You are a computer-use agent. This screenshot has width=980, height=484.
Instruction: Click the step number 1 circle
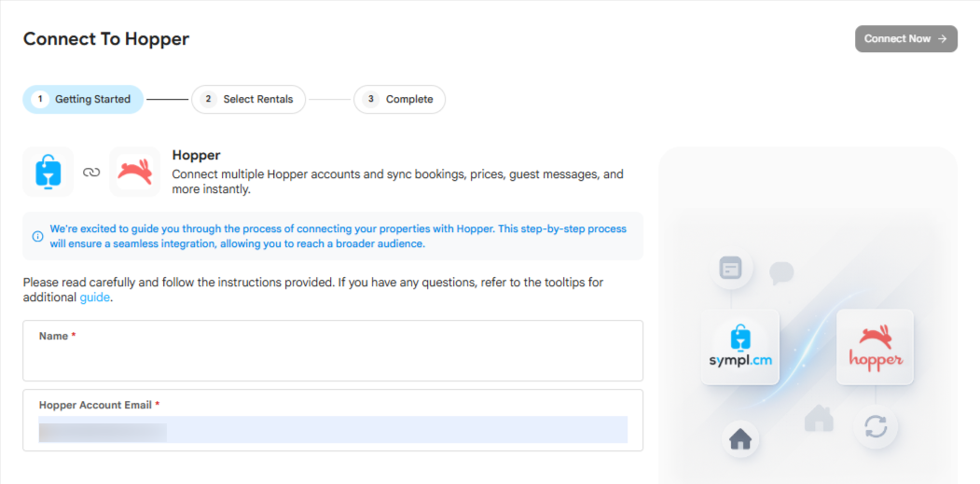(x=40, y=100)
